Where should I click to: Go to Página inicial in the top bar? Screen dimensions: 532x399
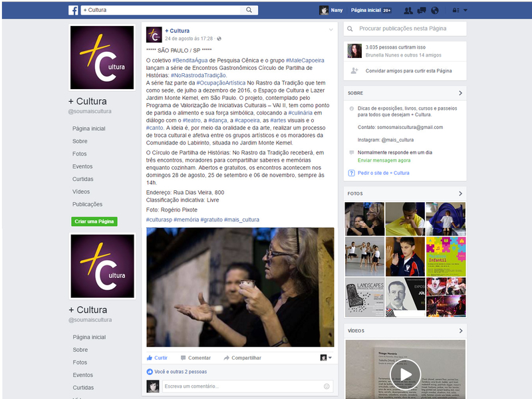366,11
